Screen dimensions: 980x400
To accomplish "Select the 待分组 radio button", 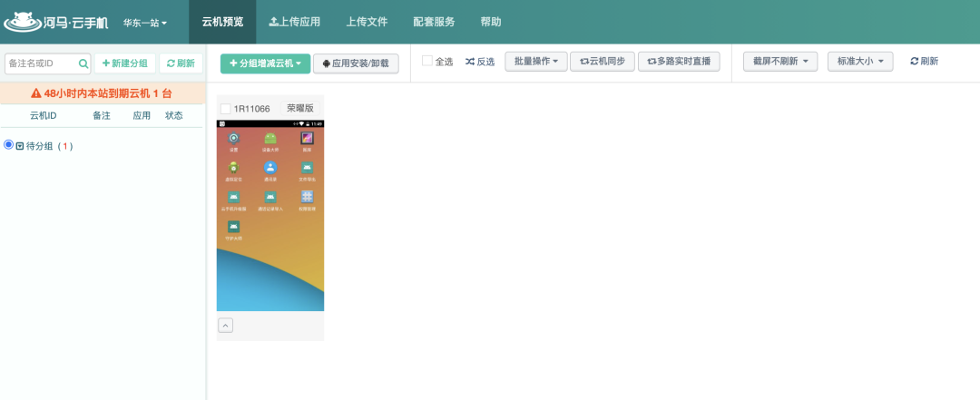I will coord(9,144).
